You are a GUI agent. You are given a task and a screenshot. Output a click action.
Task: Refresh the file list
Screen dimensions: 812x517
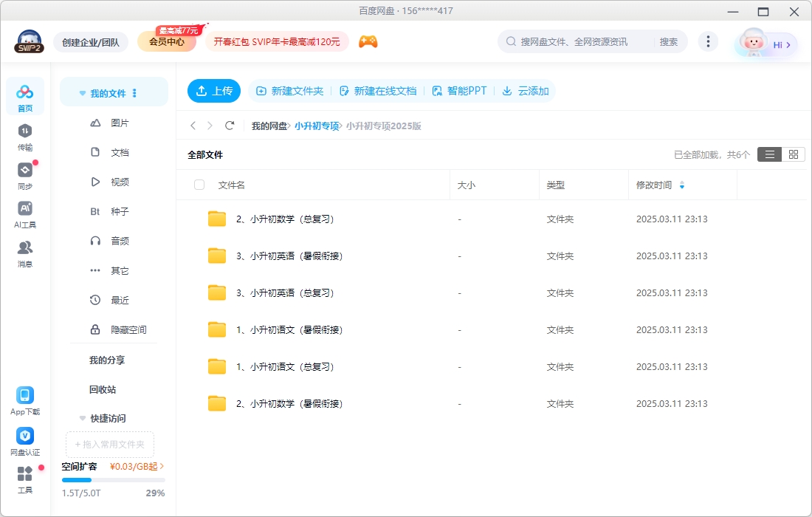point(230,126)
